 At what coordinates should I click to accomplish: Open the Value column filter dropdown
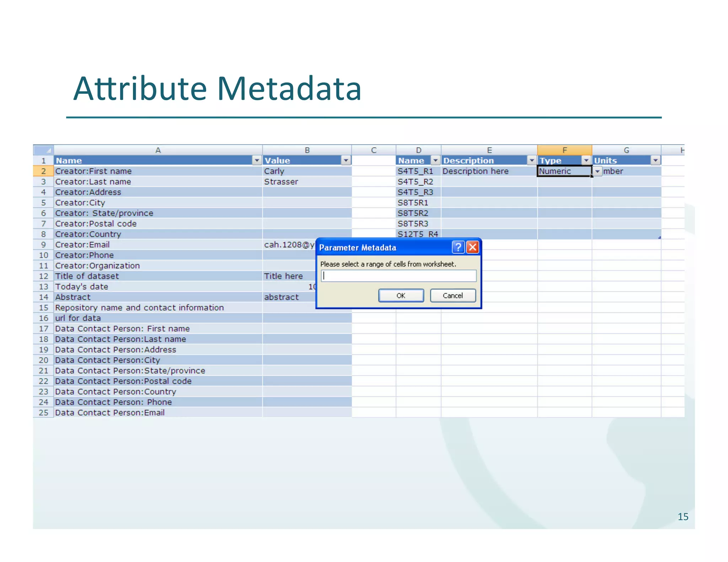(x=346, y=161)
